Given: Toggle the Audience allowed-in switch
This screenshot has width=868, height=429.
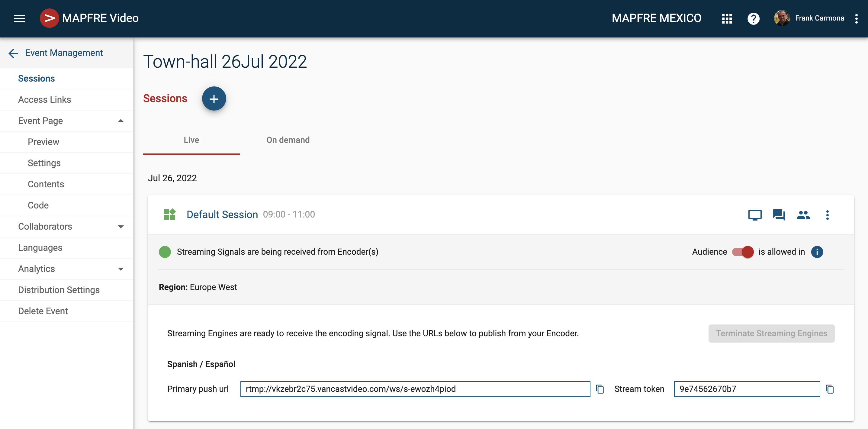Looking at the screenshot, I should (743, 252).
